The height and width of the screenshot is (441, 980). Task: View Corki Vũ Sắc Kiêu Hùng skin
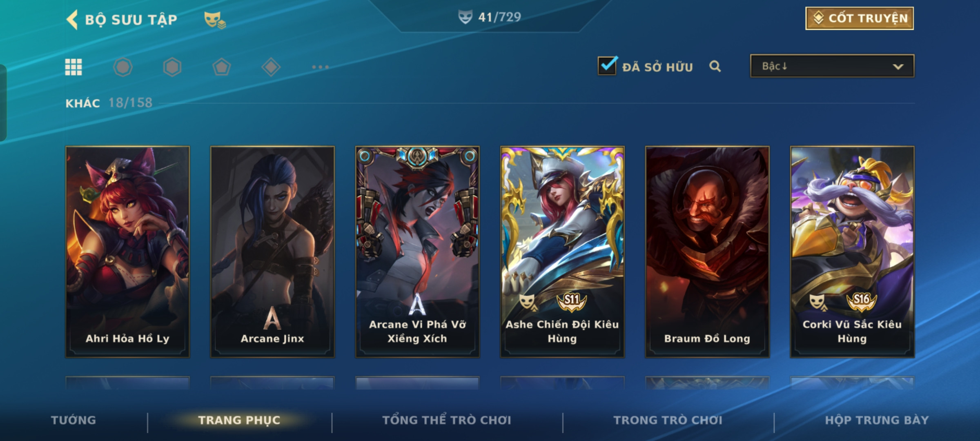[x=852, y=252]
